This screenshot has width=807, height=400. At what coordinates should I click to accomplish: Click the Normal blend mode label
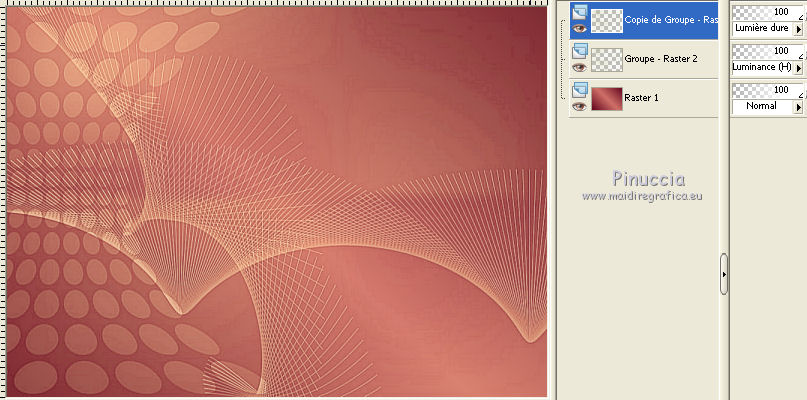[x=762, y=106]
